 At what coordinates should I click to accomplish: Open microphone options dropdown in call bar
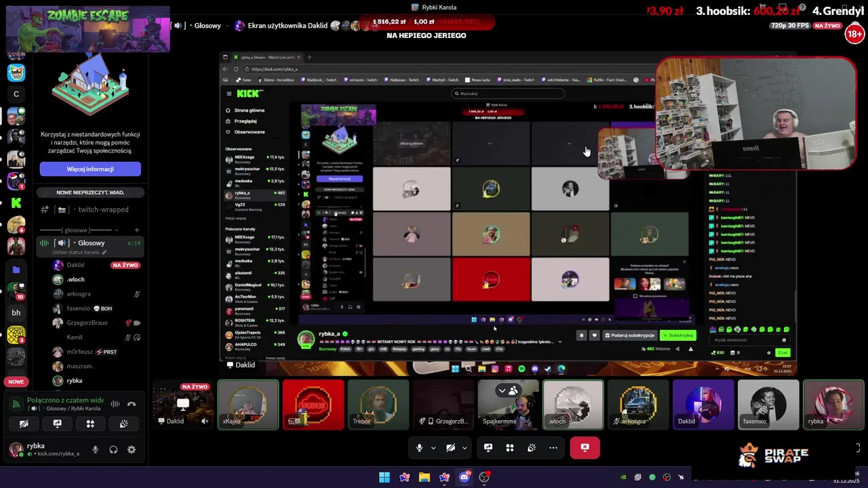(x=434, y=448)
